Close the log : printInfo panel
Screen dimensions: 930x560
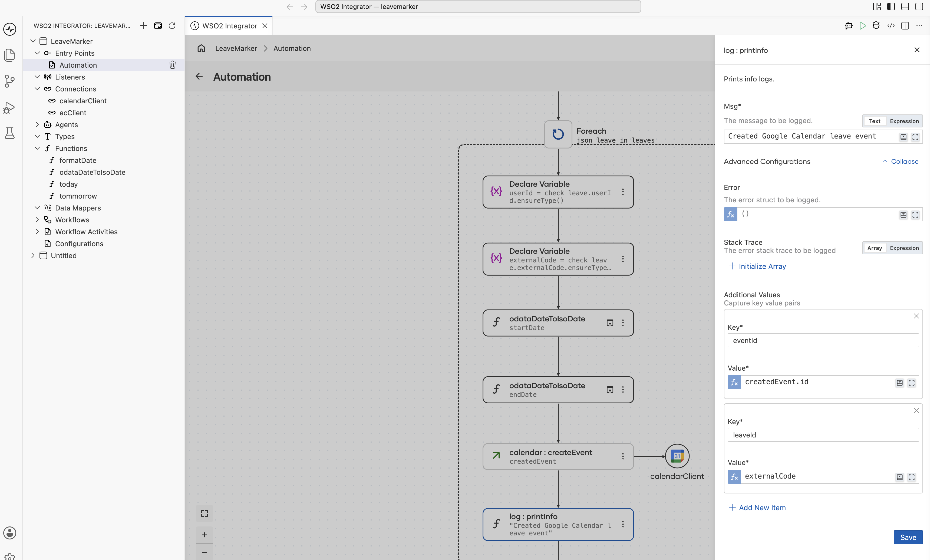click(x=917, y=50)
